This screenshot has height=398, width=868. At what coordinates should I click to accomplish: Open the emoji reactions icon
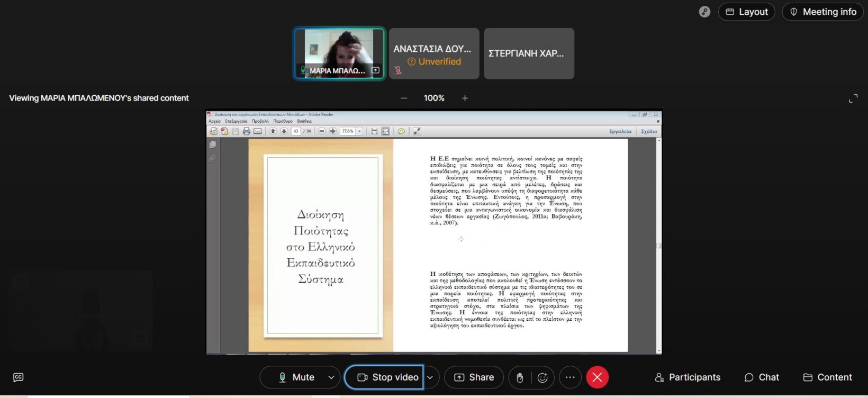coord(542,377)
